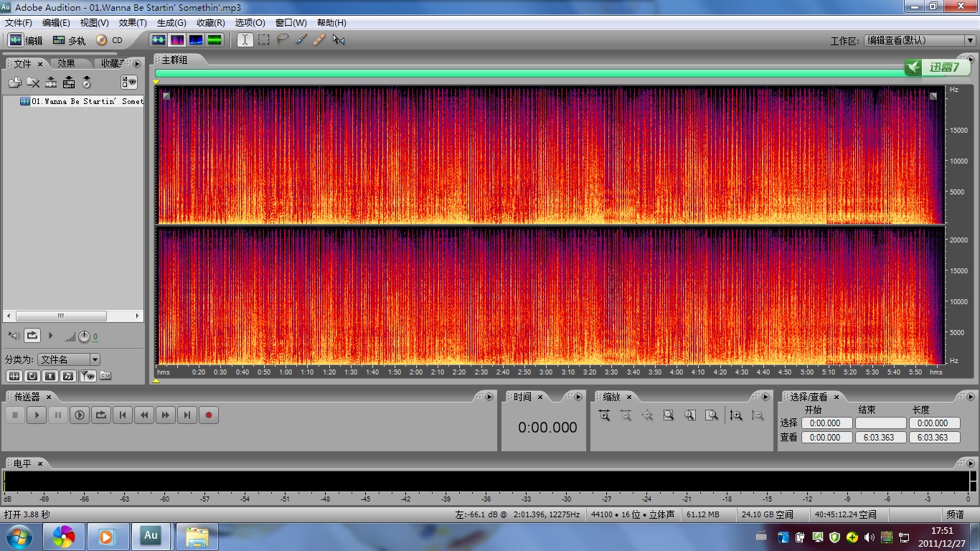Click the preview play arrow in Files panel
This screenshot has width=980, height=551.
(x=50, y=335)
